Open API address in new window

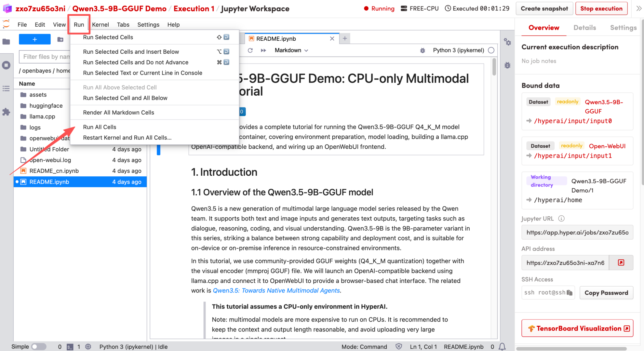(x=621, y=263)
